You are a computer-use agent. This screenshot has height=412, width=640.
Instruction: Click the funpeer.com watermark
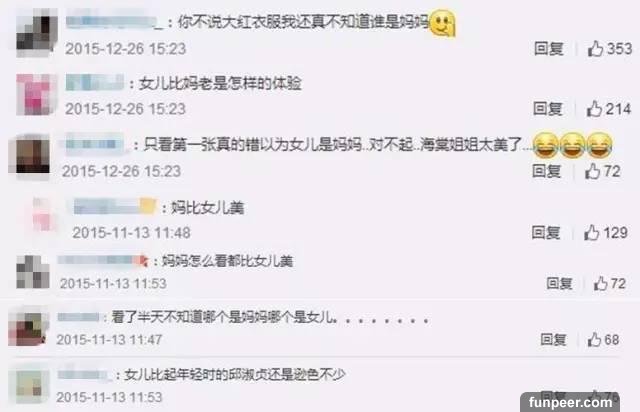[570, 402]
